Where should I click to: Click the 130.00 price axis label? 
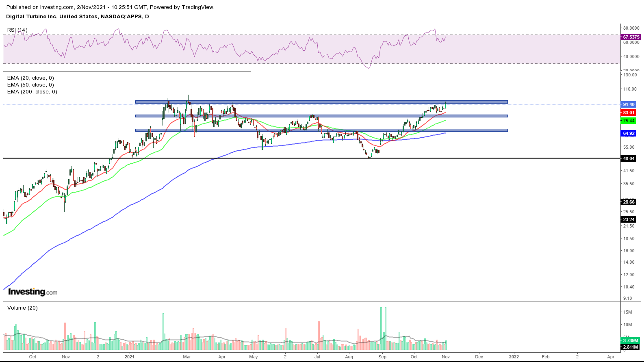630,75
